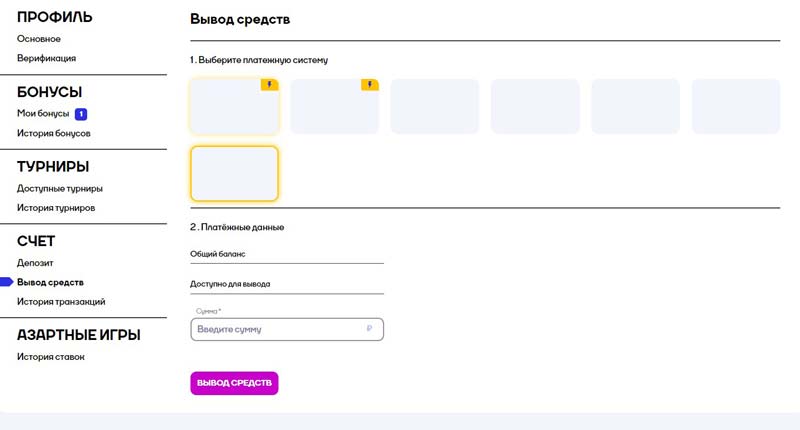Screen dimensions: 800x430
Task: View История турниров
Action: pyautogui.click(x=56, y=208)
